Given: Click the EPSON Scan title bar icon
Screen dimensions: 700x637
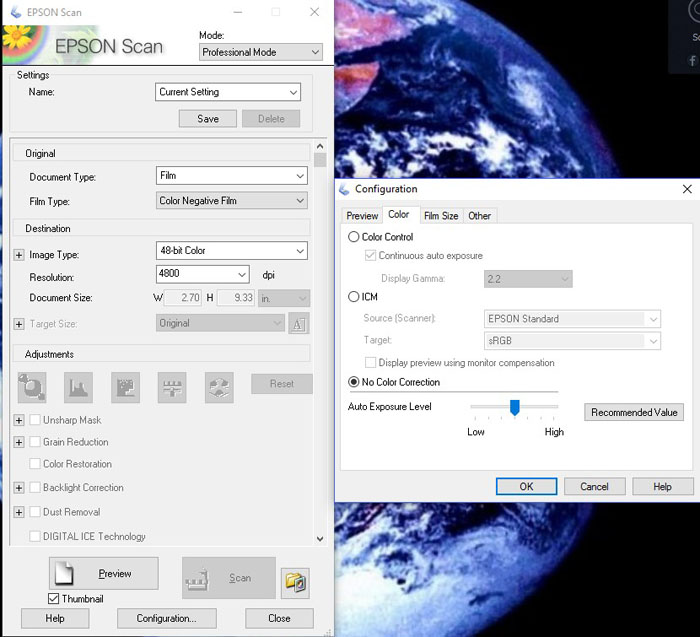Looking at the screenshot, I should [x=16, y=12].
